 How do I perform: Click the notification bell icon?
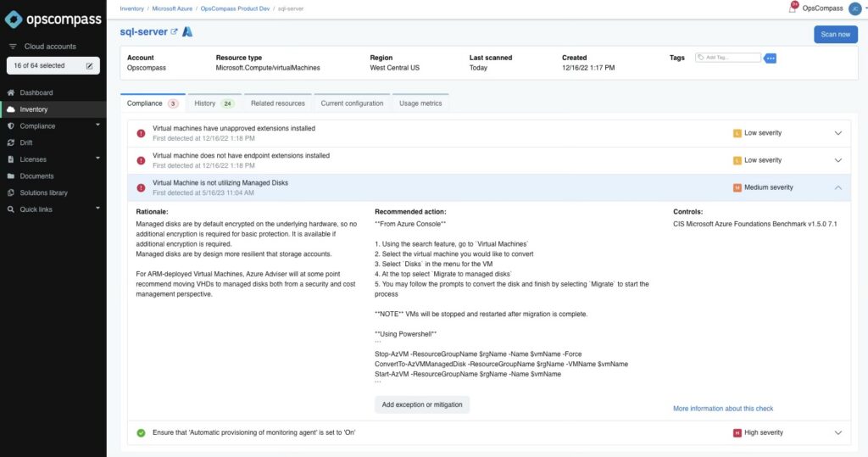793,8
